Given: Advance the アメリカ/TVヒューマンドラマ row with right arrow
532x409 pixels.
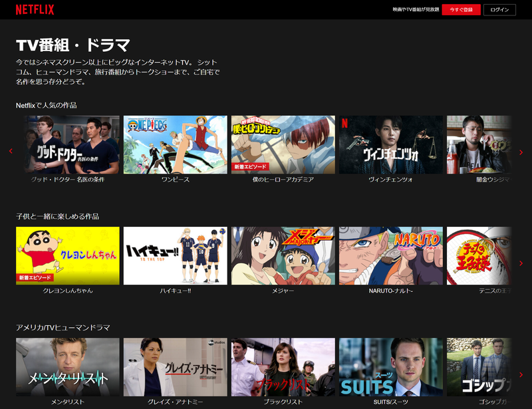Looking at the screenshot, I should 521,374.
